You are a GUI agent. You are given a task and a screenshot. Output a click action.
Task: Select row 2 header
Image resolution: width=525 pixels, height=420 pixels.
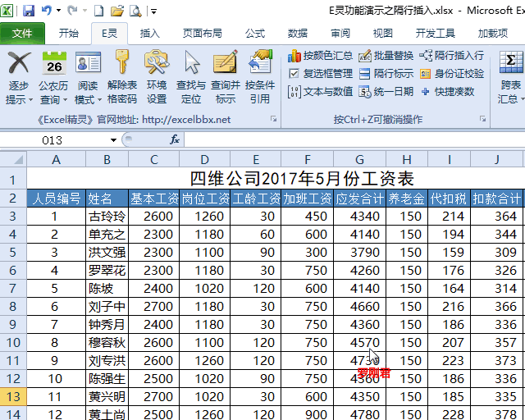click(x=13, y=199)
